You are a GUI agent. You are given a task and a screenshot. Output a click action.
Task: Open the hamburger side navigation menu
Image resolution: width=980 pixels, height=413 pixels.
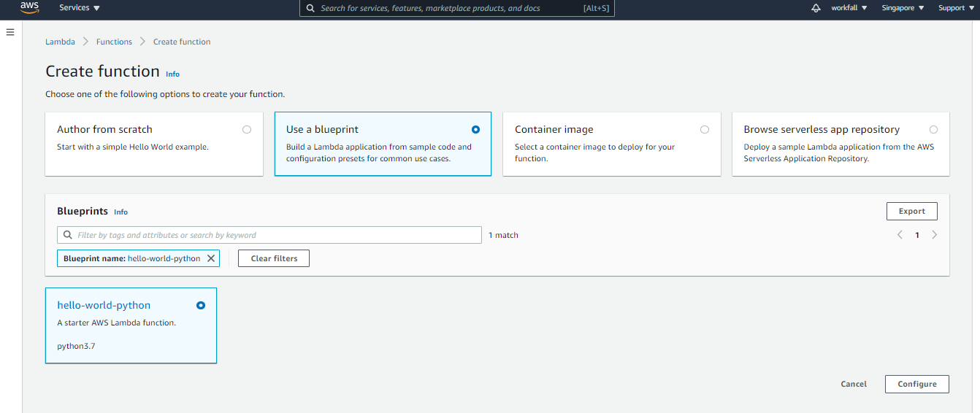[x=10, y=32]
